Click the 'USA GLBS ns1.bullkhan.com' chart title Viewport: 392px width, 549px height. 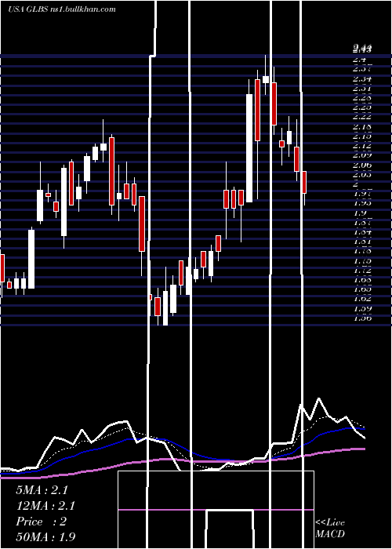[62, 9]
